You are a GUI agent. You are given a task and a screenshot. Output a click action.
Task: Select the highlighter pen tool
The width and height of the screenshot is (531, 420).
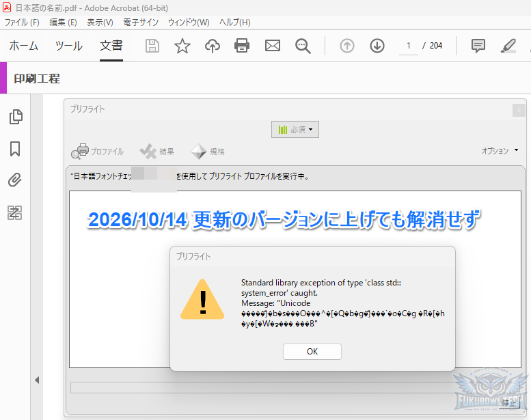tap(508, 46)
